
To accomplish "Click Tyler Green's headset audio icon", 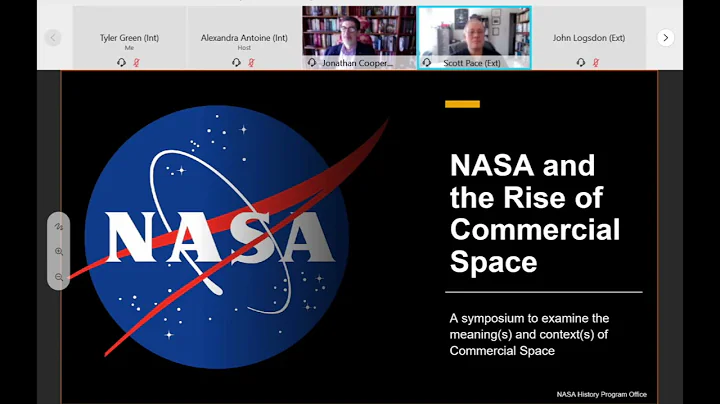I will point(121,62).
